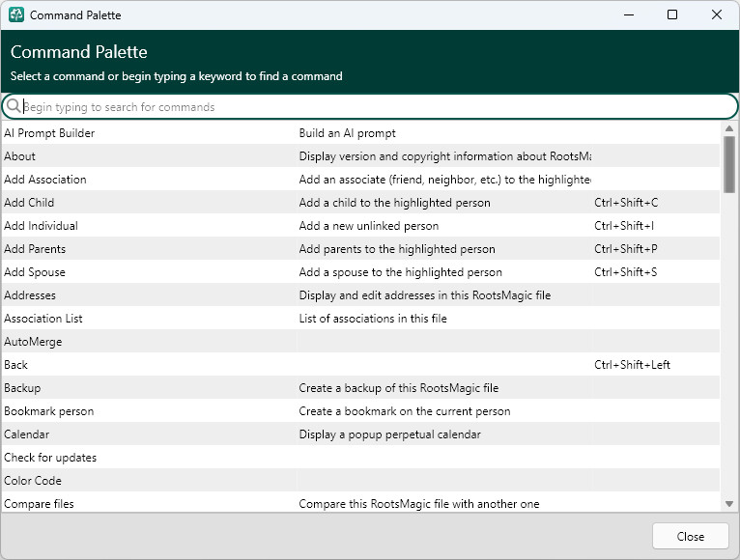
Task: Click 'Add an associate (friend, neighbor, etc.)' description
Action: [x=444, y=180]
